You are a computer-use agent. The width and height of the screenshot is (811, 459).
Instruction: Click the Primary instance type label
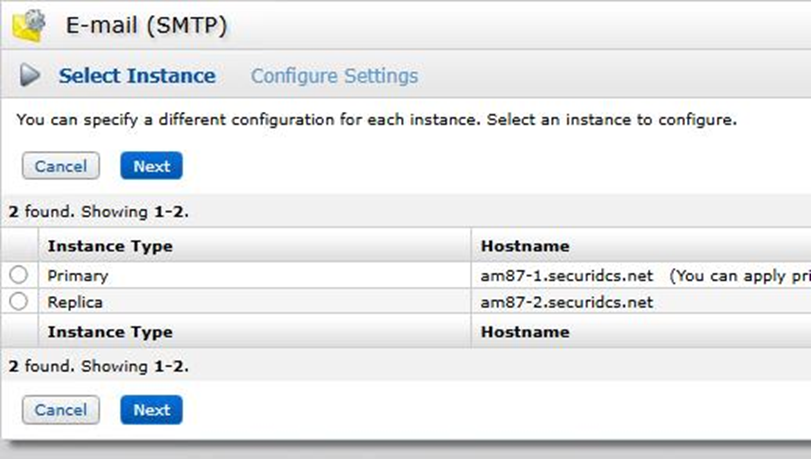(x=78, y=275)
